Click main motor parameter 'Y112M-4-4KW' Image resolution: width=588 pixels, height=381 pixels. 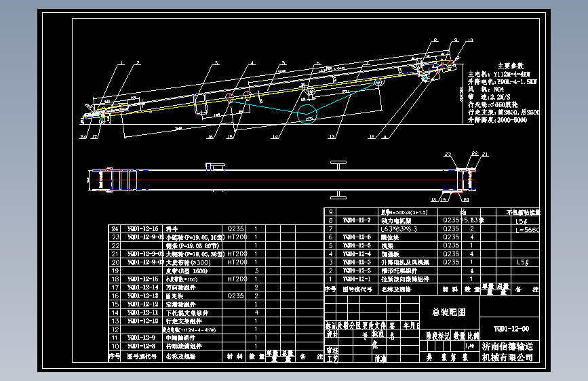click(x=511, y=75)
